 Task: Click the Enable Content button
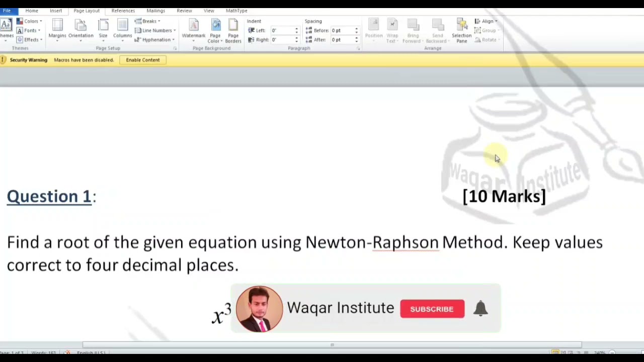tap(143, 60)
